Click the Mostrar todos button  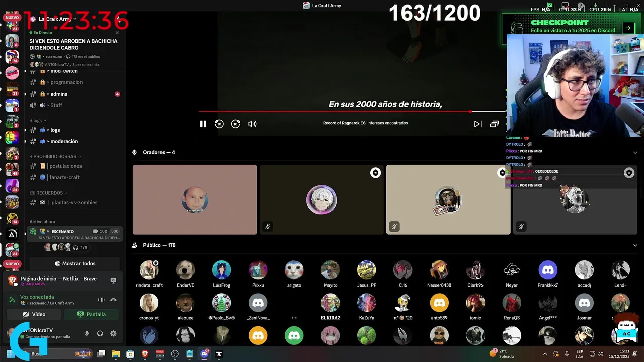point(75,264)
